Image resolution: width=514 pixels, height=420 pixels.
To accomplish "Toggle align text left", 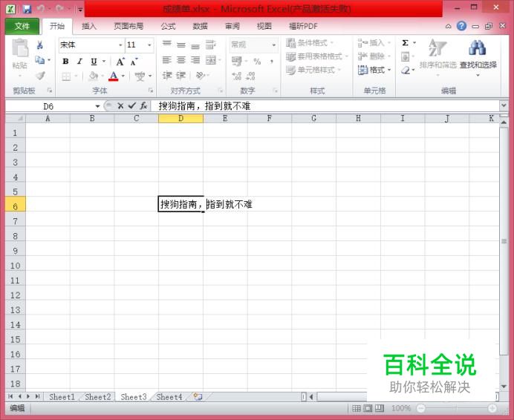I will tap(167, 60).
